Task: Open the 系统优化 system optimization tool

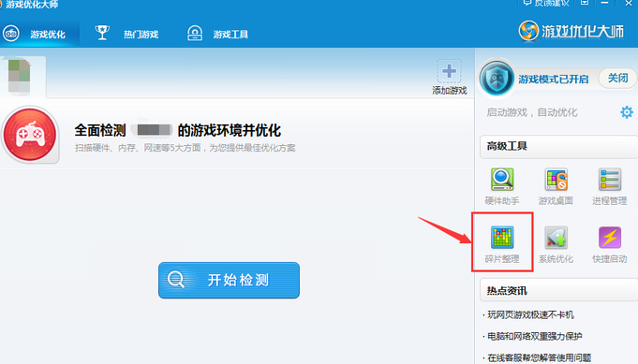Action: [556, 243]
